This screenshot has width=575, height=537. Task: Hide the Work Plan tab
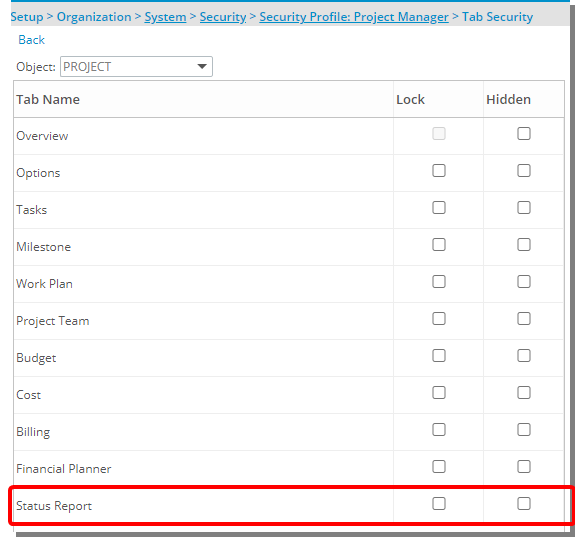524,282
